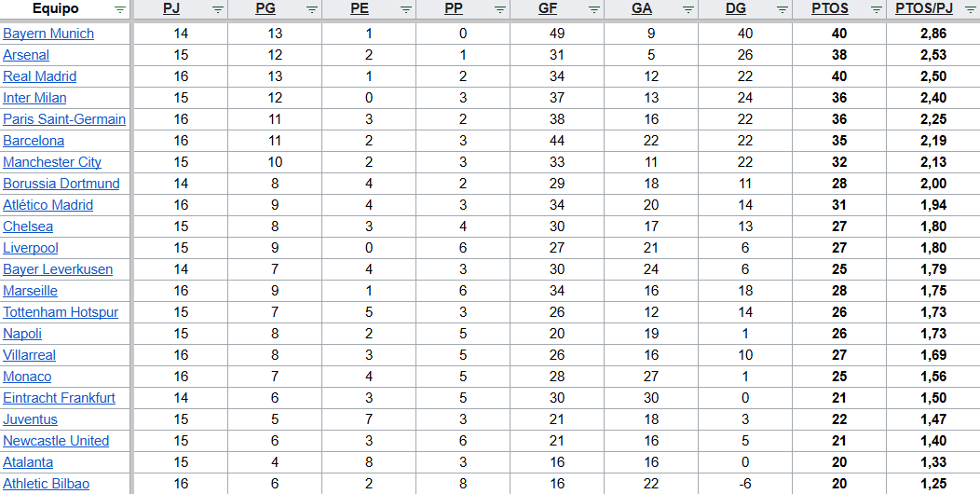Viewport: 980px width, 494px height.
Task: Open the filter icon in PE column
Action: [406, 9]
